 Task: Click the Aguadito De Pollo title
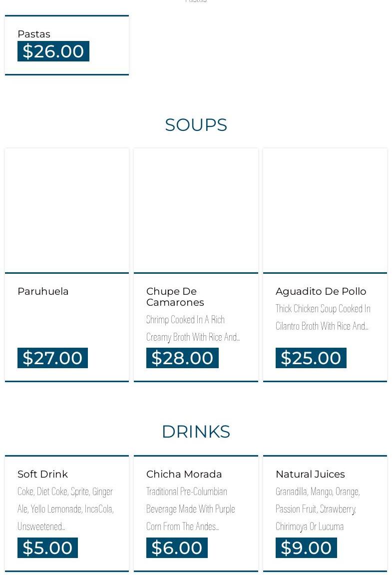click(x=321, y=291)
